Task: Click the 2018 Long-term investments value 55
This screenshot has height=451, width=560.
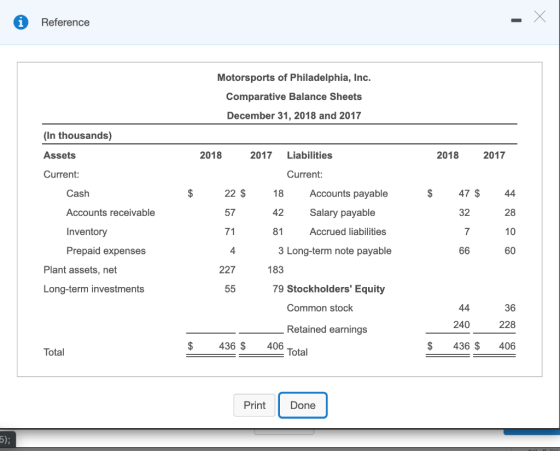Action: 230,289
